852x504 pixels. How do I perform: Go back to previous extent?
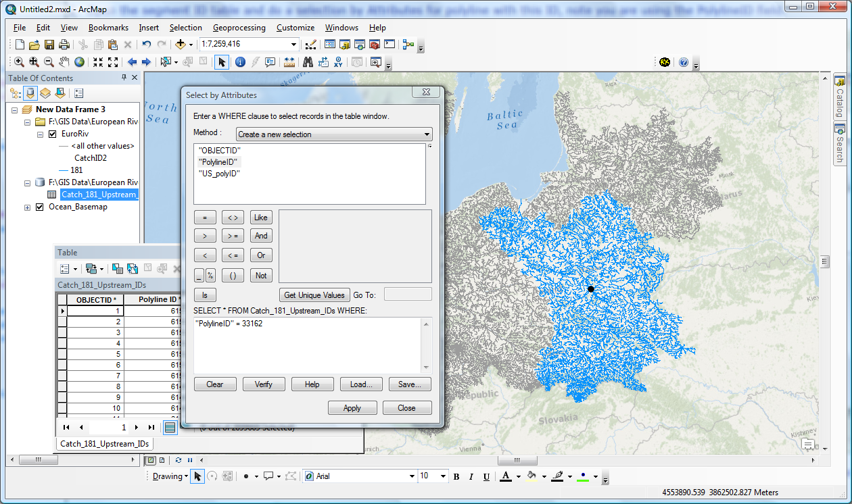coord(132,62)
